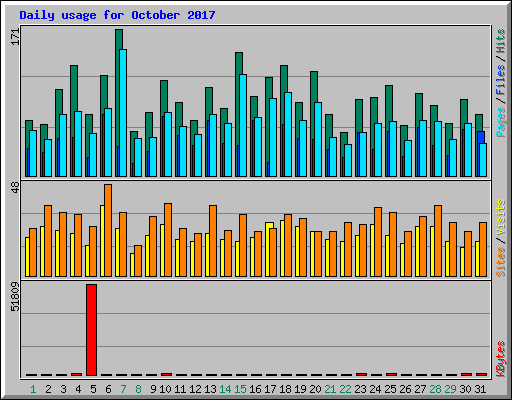Image resolution: width=512 pixels, height=400 pixels.
Task: Click day label '17' on the x-axis
Action: (x=270, y=389)
